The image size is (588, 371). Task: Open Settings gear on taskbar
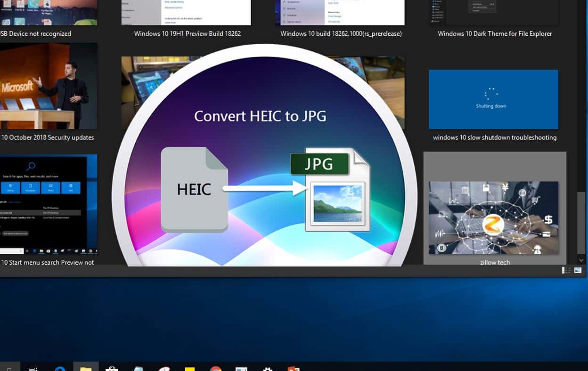[268, 368]
